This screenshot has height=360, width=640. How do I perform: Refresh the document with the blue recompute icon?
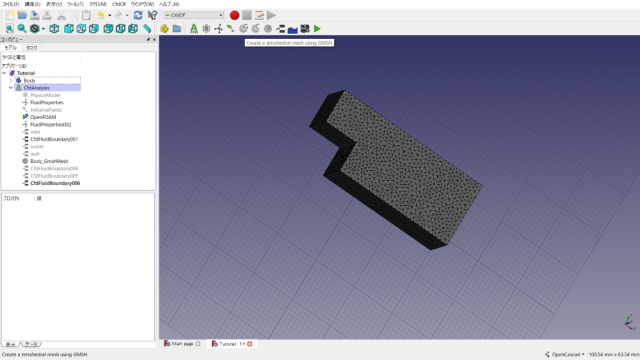tap(138, 16)
